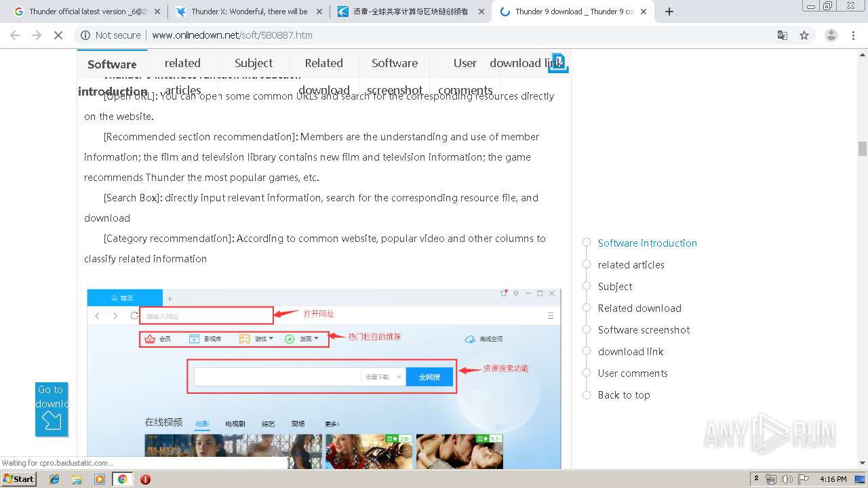This screenshot has width=868, height=488.
Task: Open Chrome's three-dot menu
Action: [854, 35]
